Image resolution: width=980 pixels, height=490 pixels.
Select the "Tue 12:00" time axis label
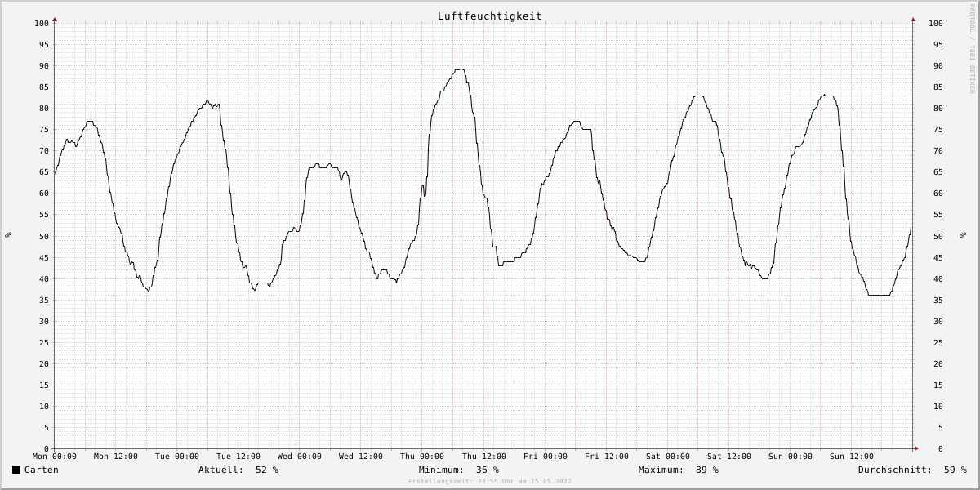(x=238, y=457)
